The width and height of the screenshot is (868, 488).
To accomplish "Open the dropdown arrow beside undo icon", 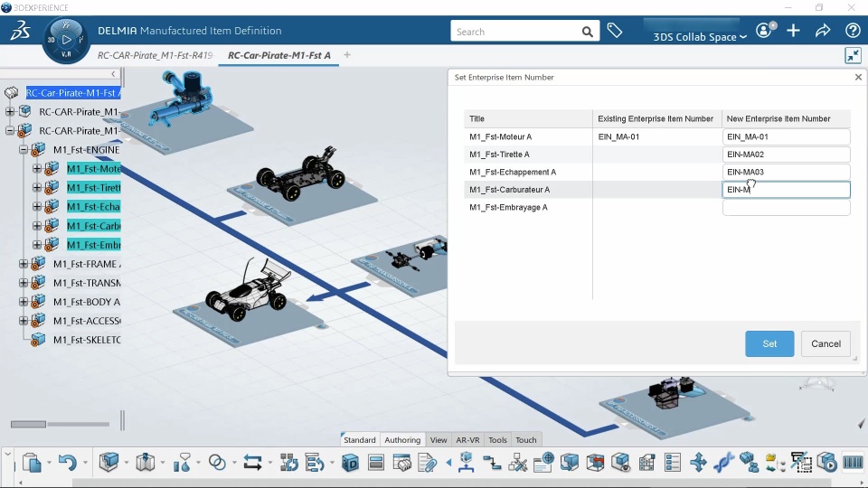I will click(85, 463).
